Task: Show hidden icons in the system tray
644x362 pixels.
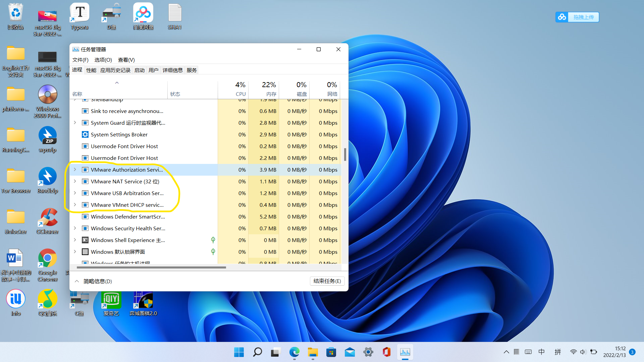Action: 506,352
